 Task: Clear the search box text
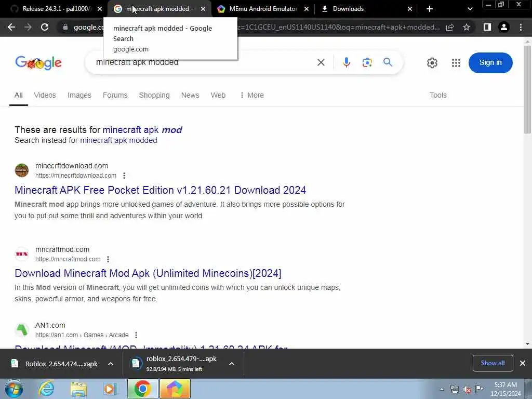321,62
